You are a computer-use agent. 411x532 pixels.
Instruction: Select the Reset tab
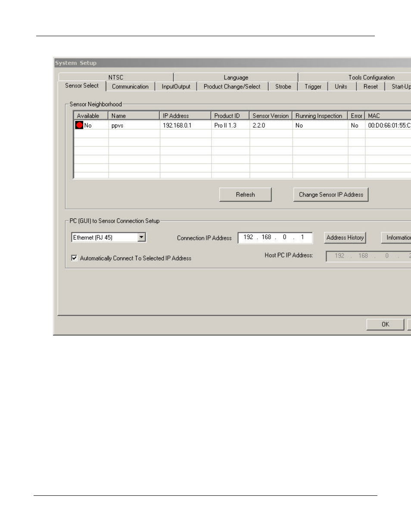371,87
